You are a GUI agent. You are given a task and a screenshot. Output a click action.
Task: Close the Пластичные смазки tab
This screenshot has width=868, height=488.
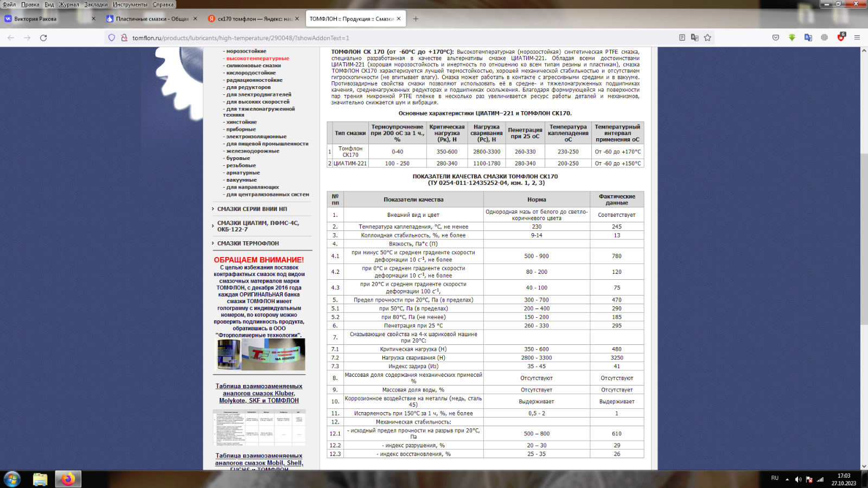point(195,18)
